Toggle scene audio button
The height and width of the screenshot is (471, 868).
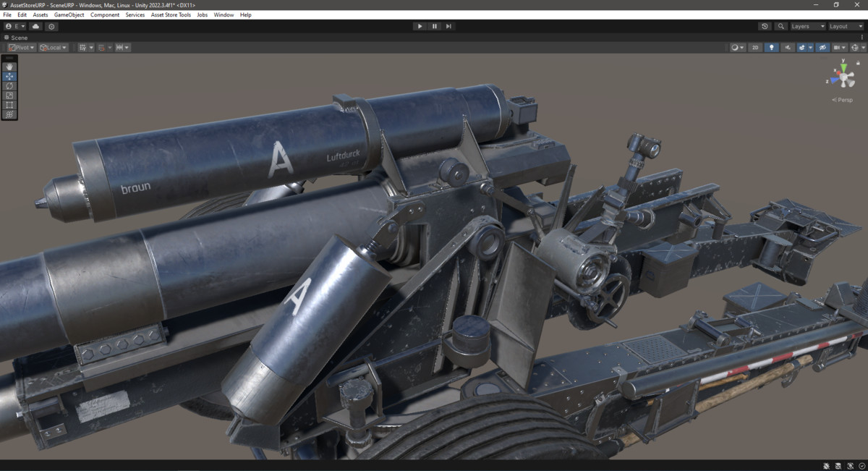click(x=788, y=48)
